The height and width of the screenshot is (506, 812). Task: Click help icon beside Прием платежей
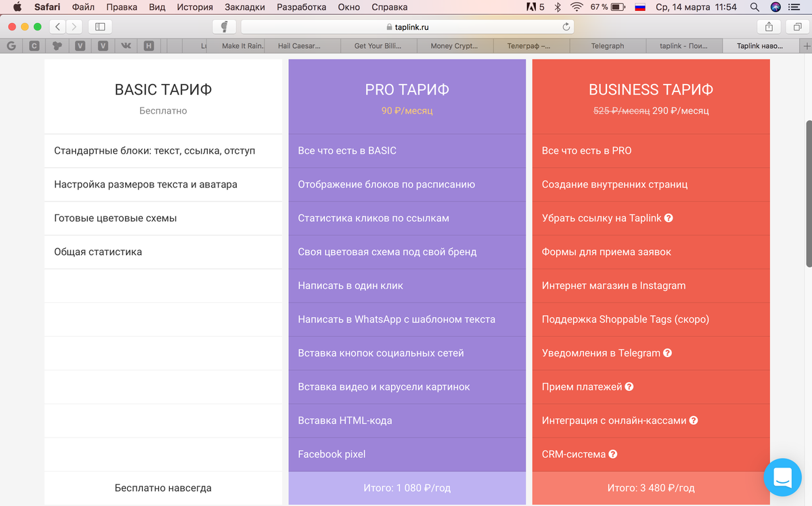(629, 387)
